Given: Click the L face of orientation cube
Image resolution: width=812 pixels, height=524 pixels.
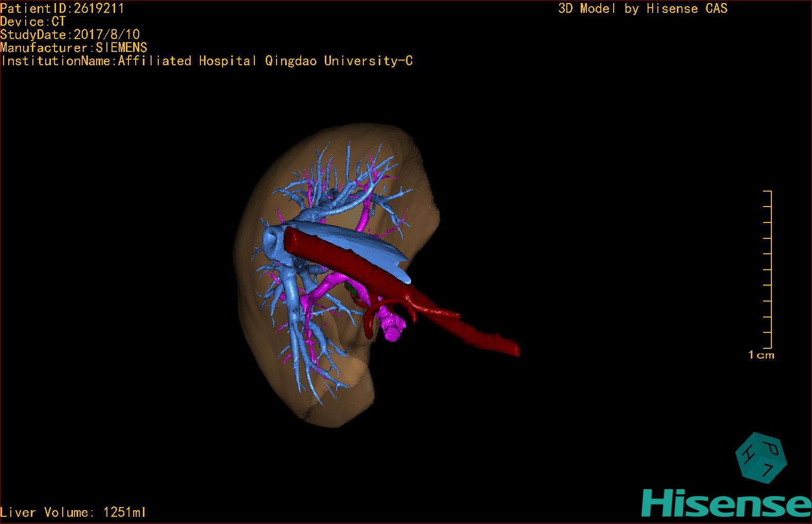Looking at the screenshot, I should click(x=767, y=471).
